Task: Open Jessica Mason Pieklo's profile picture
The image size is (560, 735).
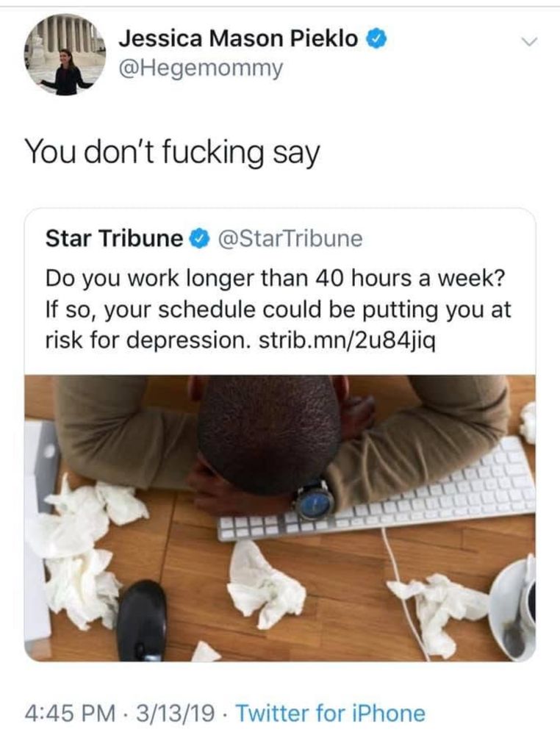Action: point(65,55)
